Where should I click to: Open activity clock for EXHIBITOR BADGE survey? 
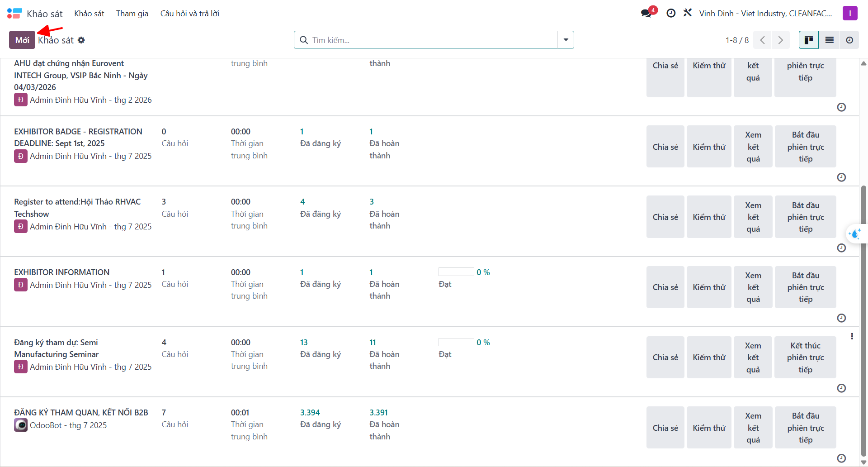coord(841,177)
